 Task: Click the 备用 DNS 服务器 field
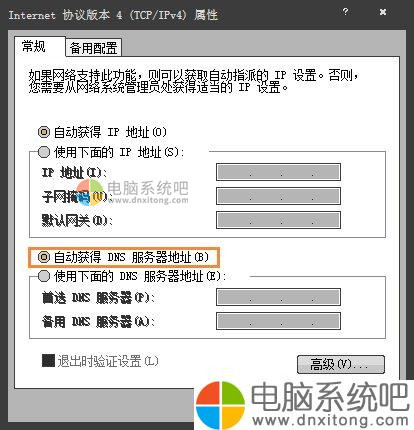(x=278, y=321)
